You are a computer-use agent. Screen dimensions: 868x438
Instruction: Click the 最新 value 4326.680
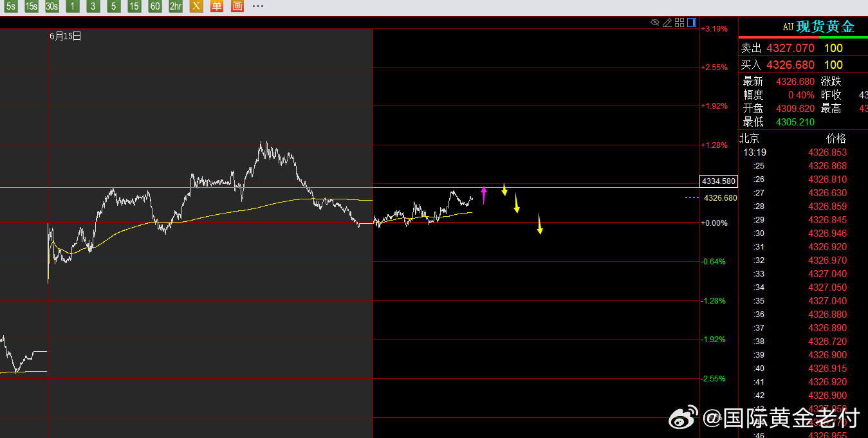click(x=795, y=82)
